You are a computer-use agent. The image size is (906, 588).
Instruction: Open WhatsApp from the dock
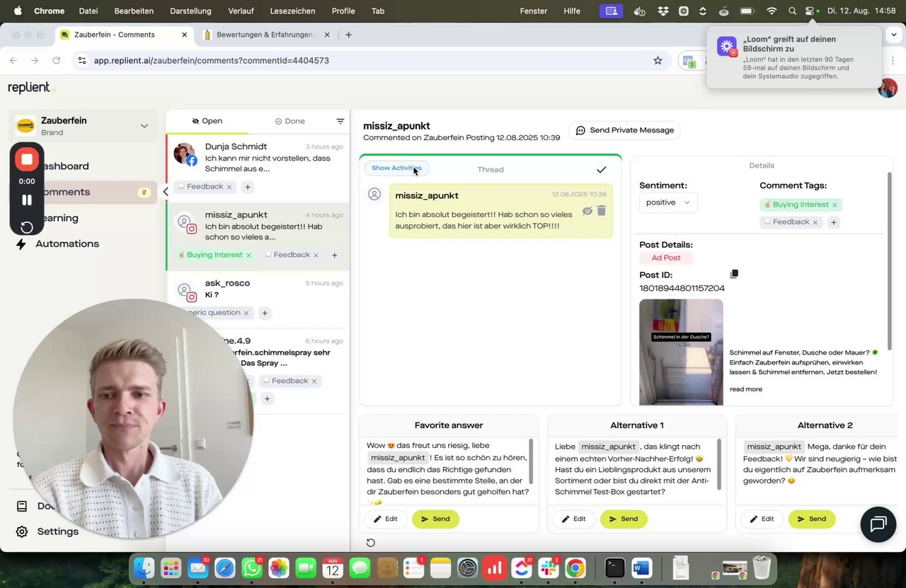click(252, 567)
